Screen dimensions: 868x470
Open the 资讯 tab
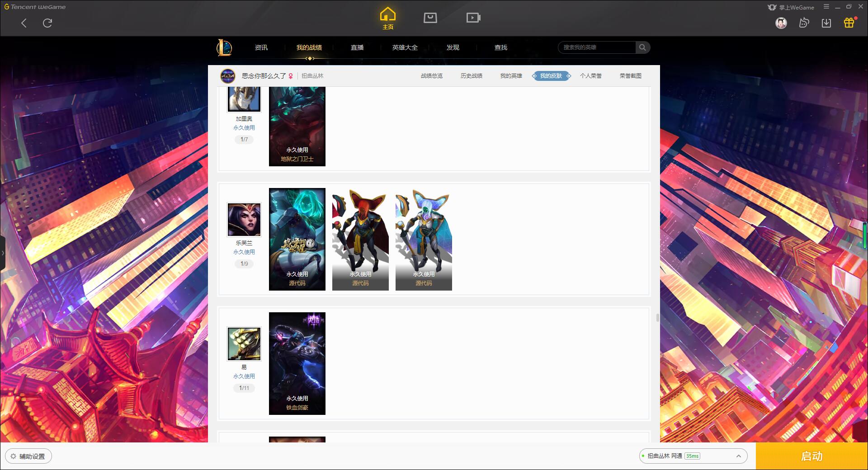click(x=261, y=47)
